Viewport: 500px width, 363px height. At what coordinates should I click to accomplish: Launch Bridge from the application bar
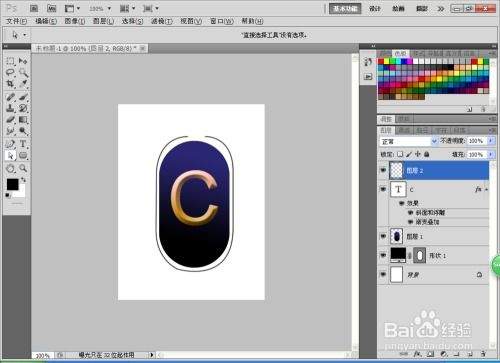(x=34, y=8)
